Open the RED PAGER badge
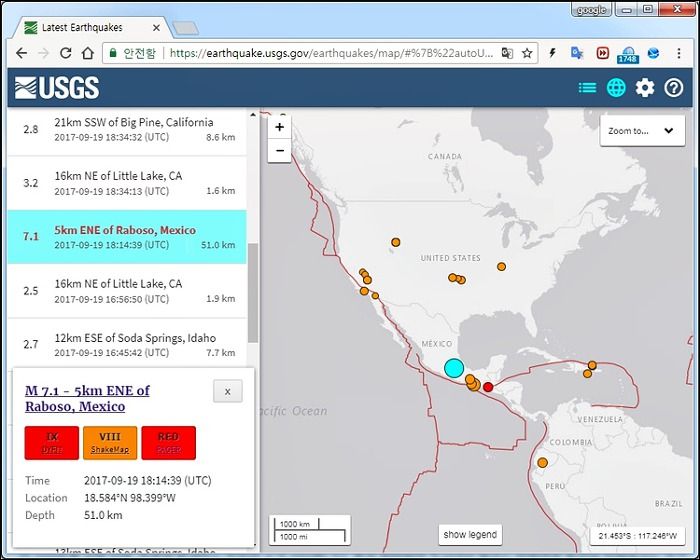The image size is (700, 560). [168, 443]
